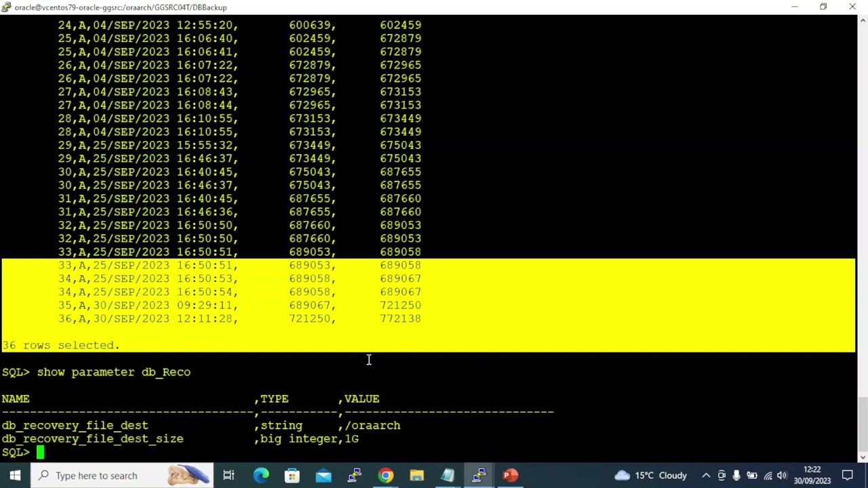Click timestamp 04/SEP/2023 16:08:44
The image size is (868, 488).
pos(162,105)
